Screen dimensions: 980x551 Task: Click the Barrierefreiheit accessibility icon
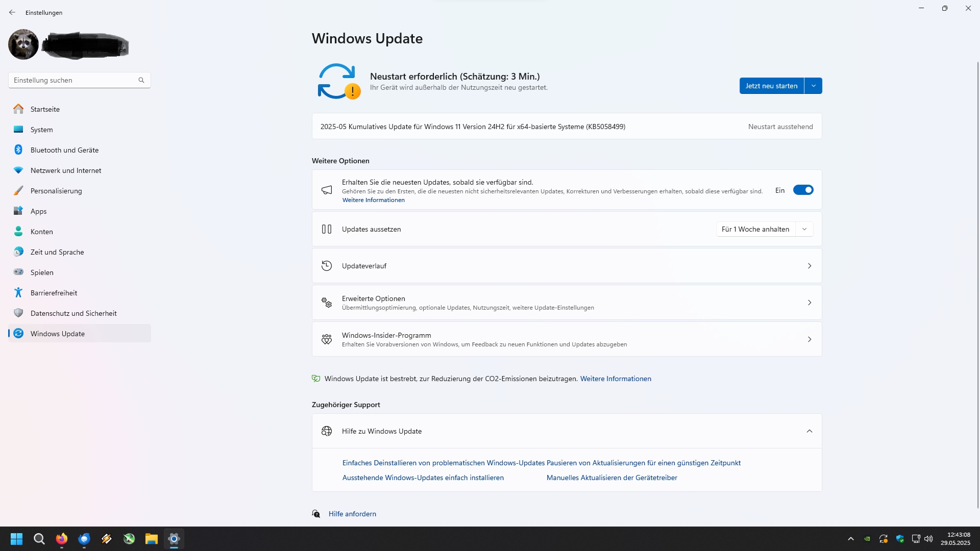point(18,292)
